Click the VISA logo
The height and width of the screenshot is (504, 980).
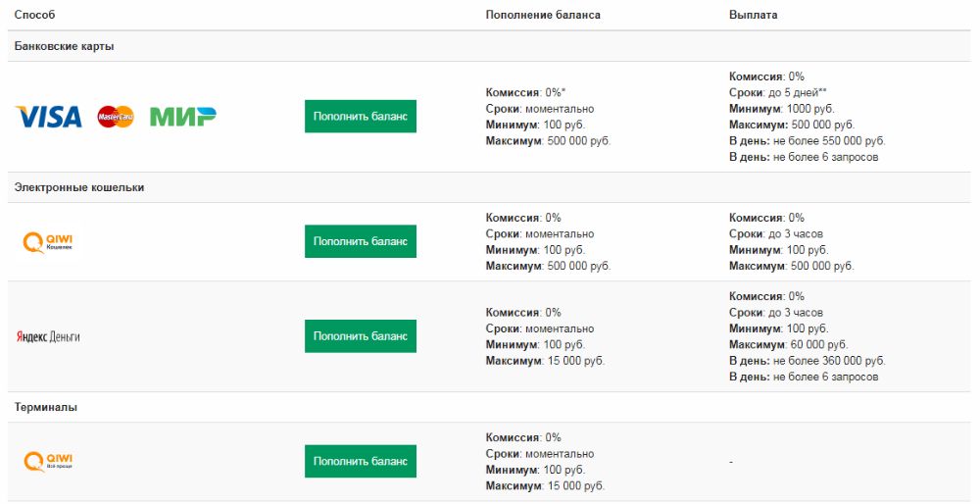(49, 117)
